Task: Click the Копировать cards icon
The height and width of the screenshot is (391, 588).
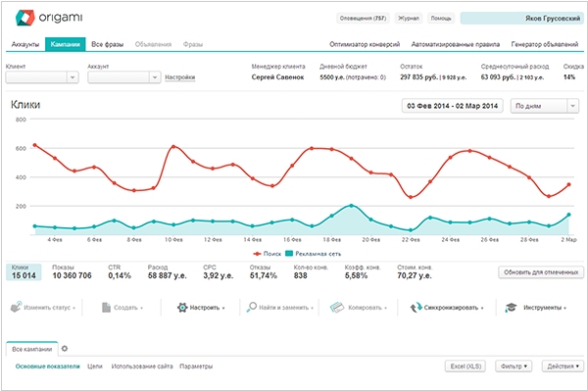Action: coord(337,308)
